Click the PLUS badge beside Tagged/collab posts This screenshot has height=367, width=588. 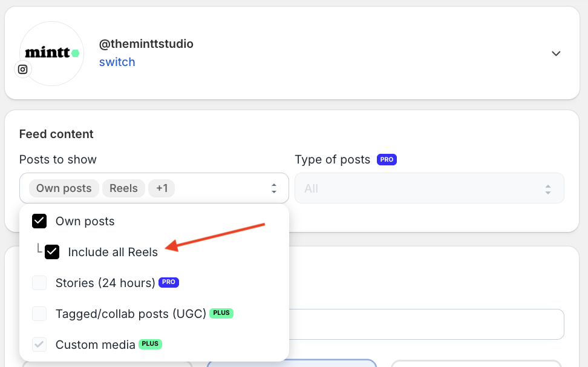click(x=221, y=313)
